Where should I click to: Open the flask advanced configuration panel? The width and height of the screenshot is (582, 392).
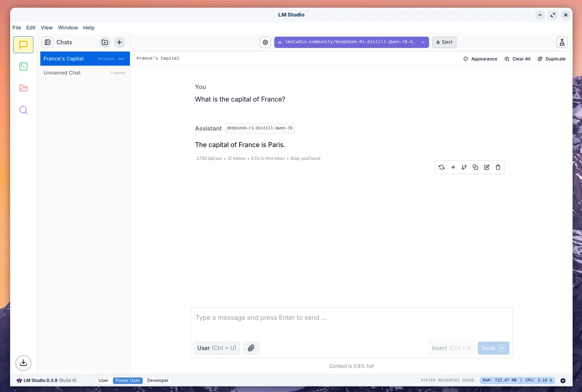pos(562,42)
